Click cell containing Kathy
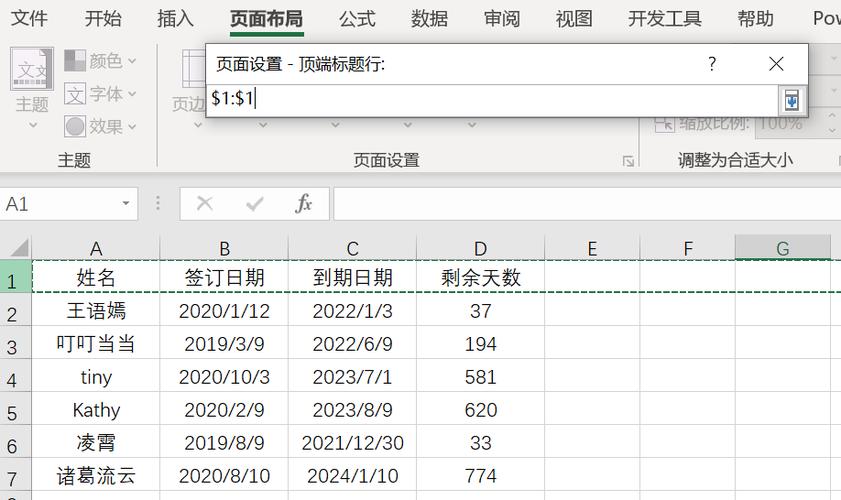 (96, 409)
